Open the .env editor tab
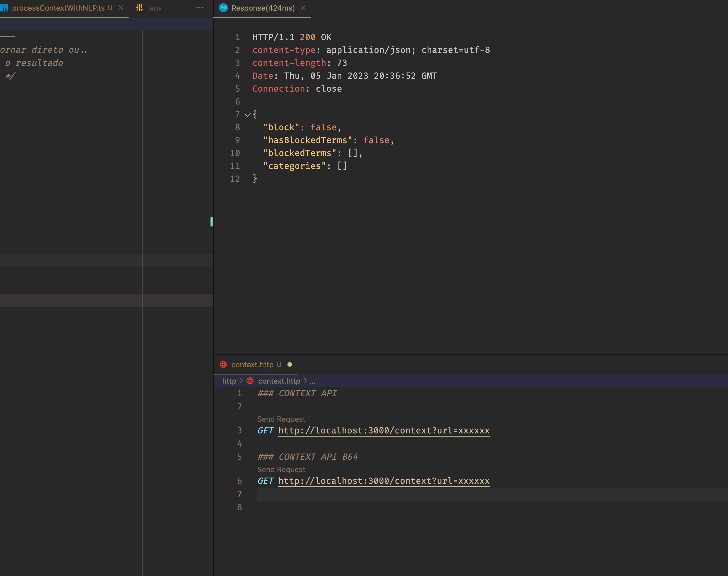This screenshot has height=576, width=728. pos(155,8)
